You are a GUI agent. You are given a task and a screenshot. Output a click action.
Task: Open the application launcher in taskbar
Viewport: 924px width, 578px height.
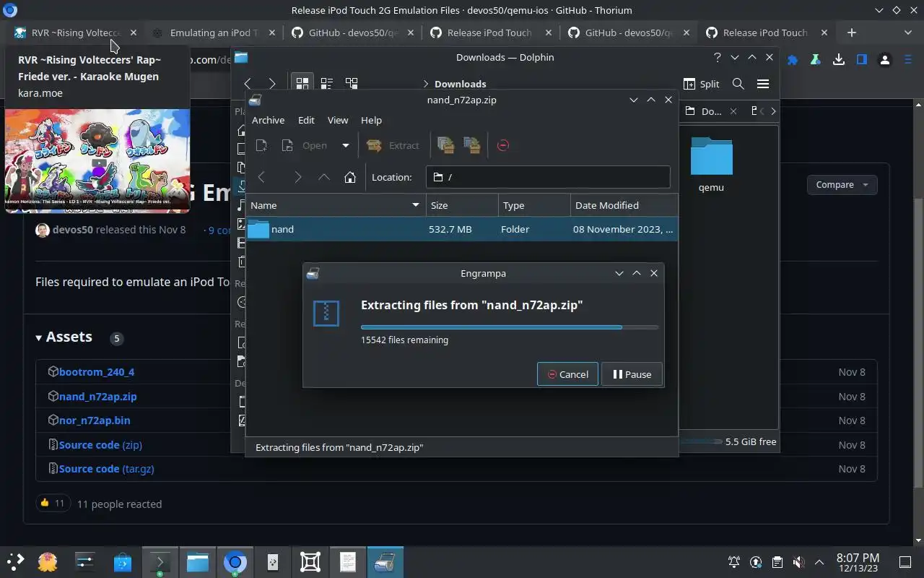(x=16, y=561)
